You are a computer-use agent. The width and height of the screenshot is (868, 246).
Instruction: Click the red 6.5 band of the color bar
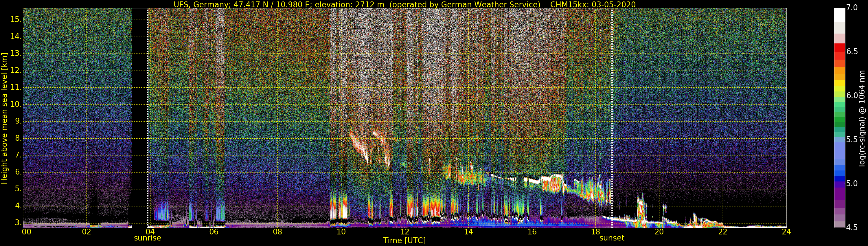coord(839,52)
